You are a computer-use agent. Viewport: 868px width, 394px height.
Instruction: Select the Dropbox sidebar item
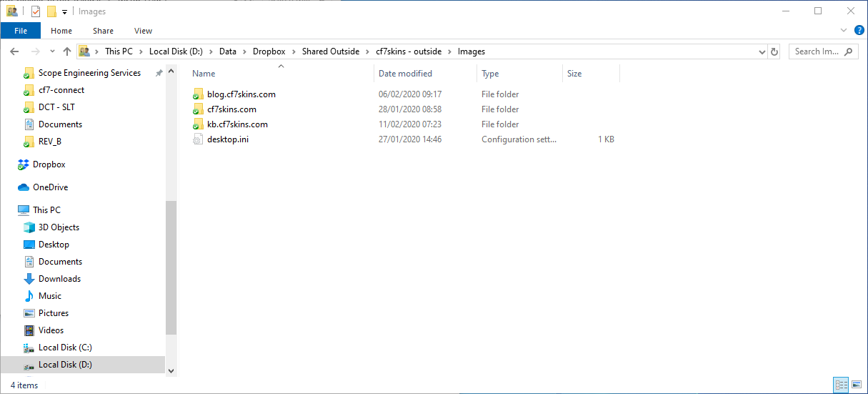[49, 164]
